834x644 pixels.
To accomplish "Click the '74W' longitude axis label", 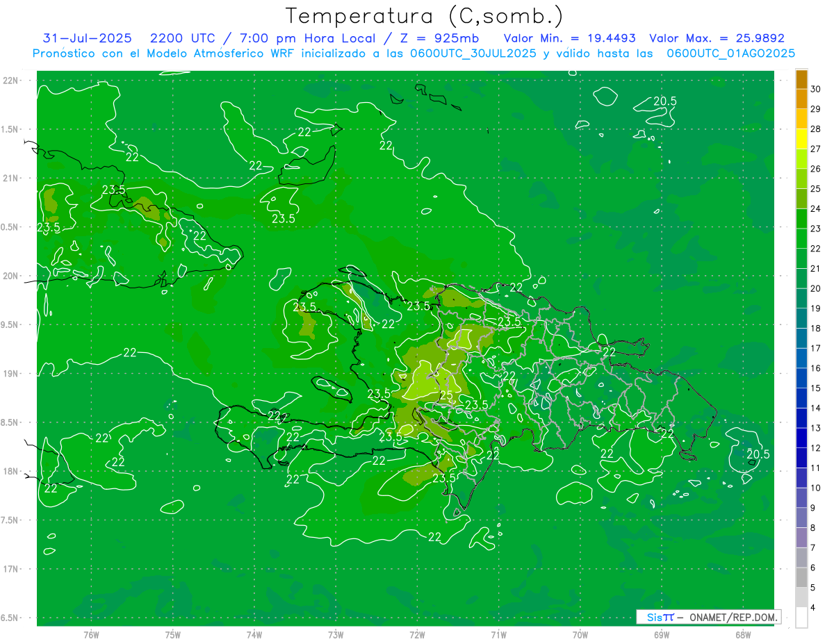I will pos(254,634).
